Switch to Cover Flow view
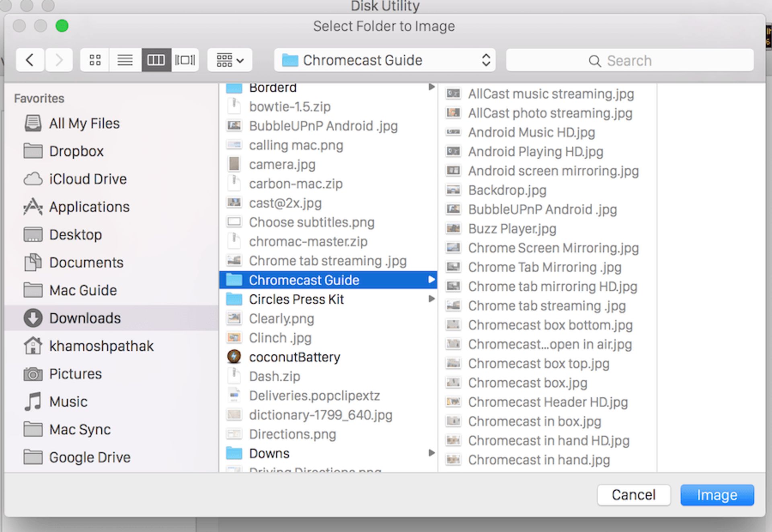 pyautogui.click(x=185, y=60)
